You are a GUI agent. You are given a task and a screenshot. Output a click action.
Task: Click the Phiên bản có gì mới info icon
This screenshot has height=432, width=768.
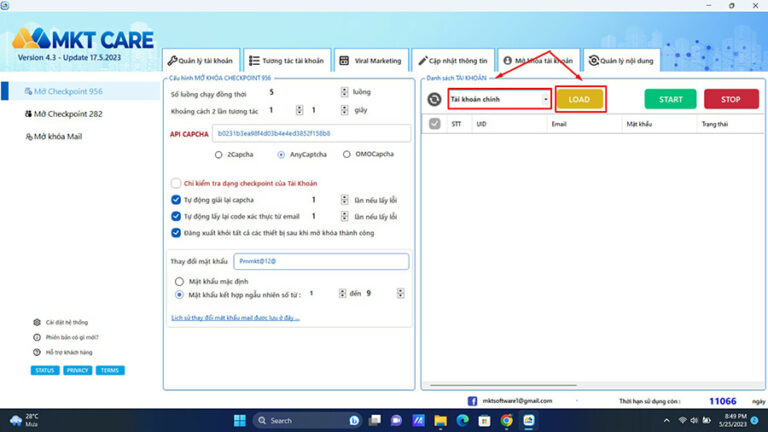tap(37, 337)
